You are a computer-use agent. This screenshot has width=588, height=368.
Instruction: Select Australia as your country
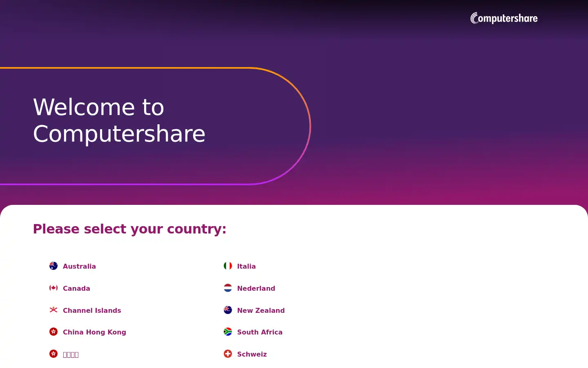click(x=79, y=266)
